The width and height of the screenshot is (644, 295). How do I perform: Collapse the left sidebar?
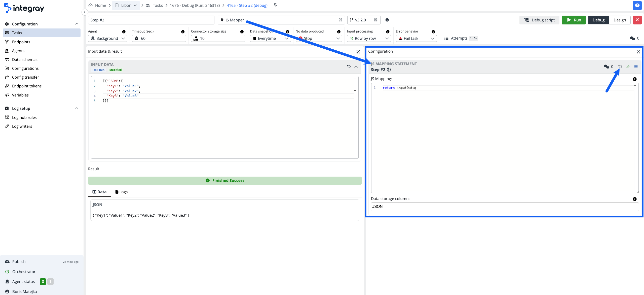(85, 12)
